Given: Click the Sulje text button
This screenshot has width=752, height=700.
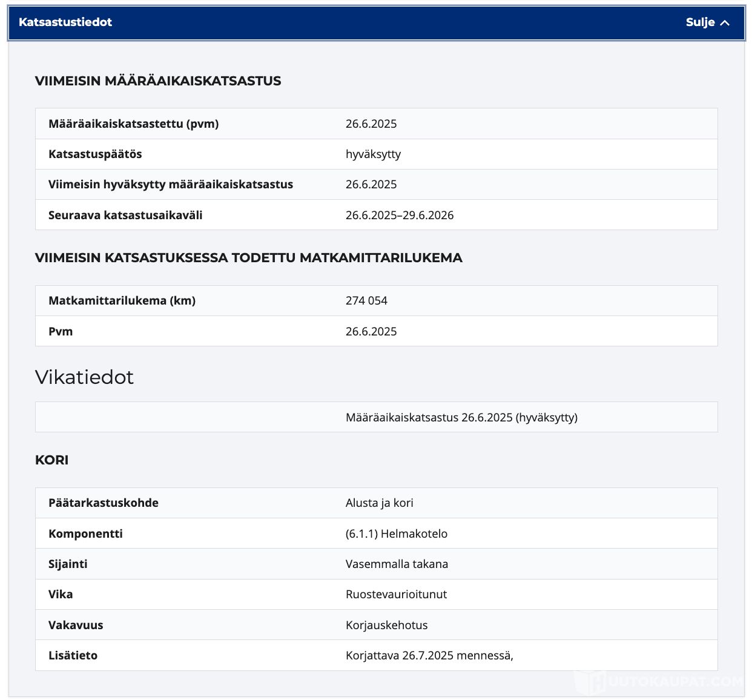Looking at the screenshot, I should pyautogui.click(x=700, y=22).
